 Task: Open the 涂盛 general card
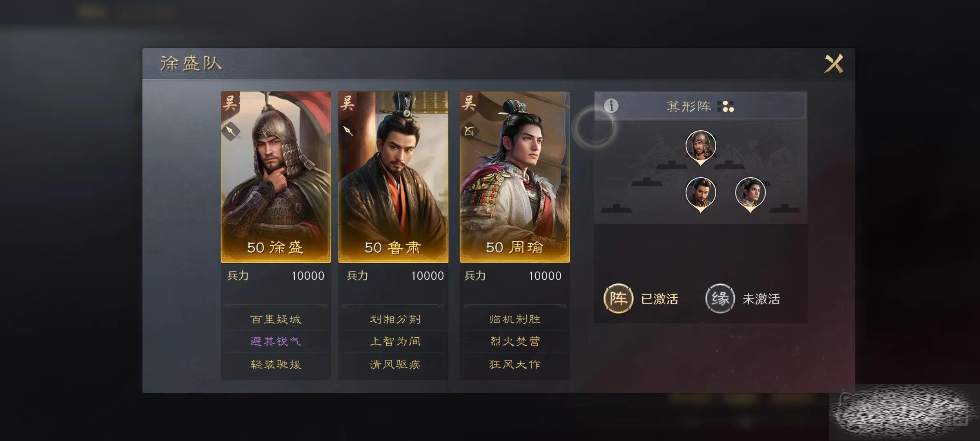point(276,177)
